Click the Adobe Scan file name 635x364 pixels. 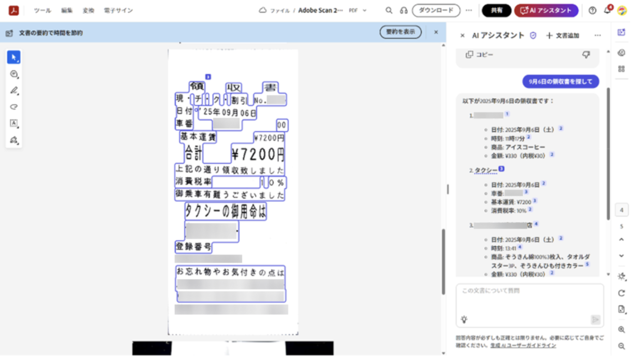[321, 10]
